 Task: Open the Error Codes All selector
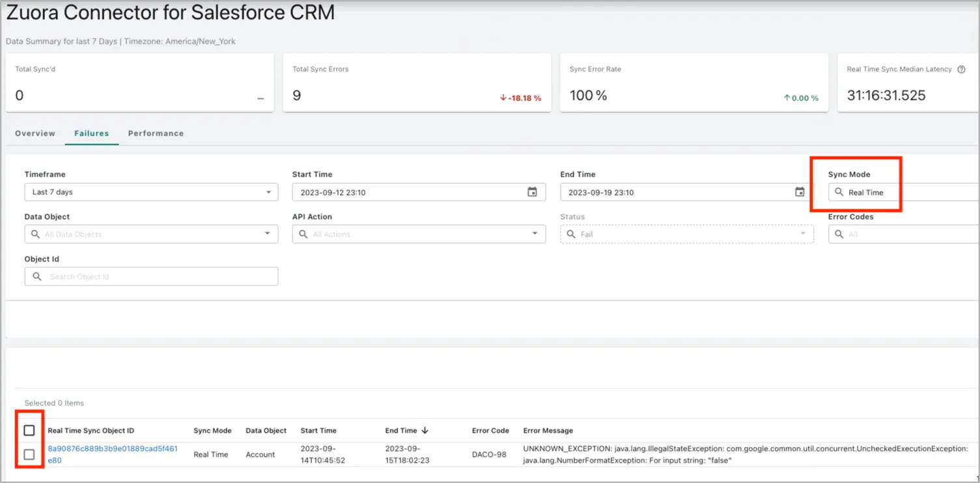904,234
